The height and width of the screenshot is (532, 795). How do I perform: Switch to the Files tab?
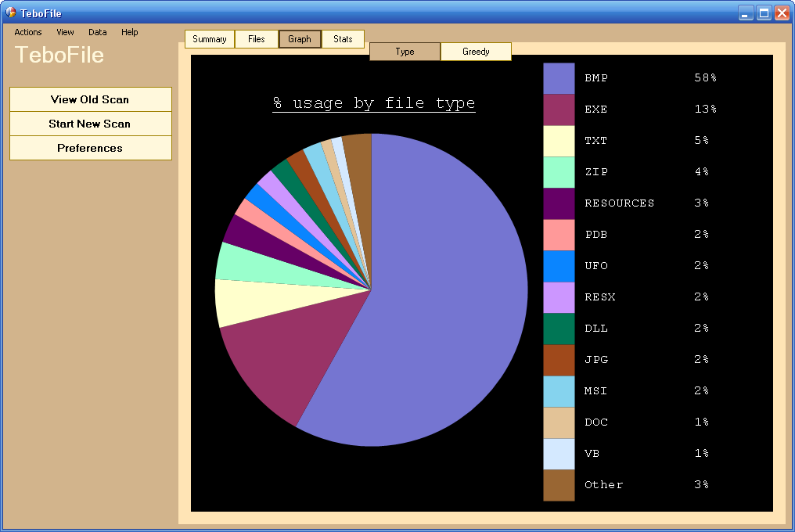pyautogui.click(x=257, y=39)
